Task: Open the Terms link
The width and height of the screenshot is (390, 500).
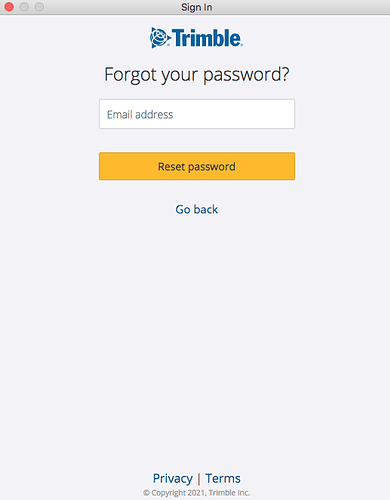Action: coord(223,478)
